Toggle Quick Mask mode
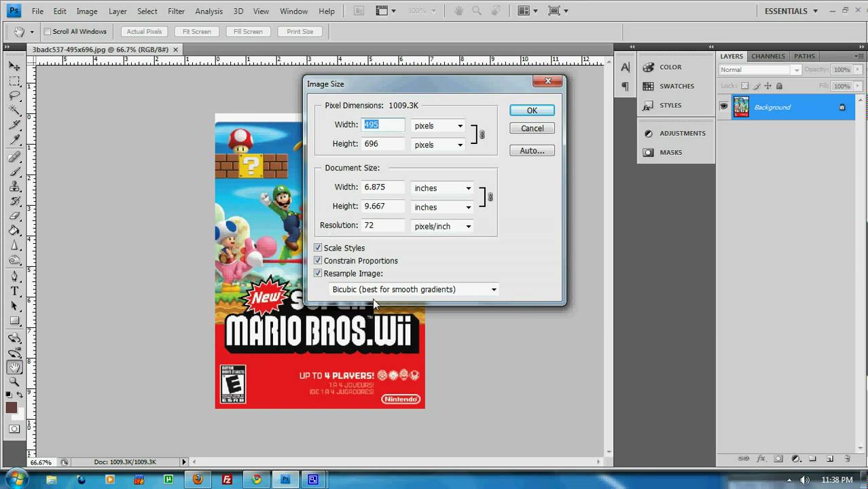This screenshot has height=489, width=868. [x=14, y=429]
